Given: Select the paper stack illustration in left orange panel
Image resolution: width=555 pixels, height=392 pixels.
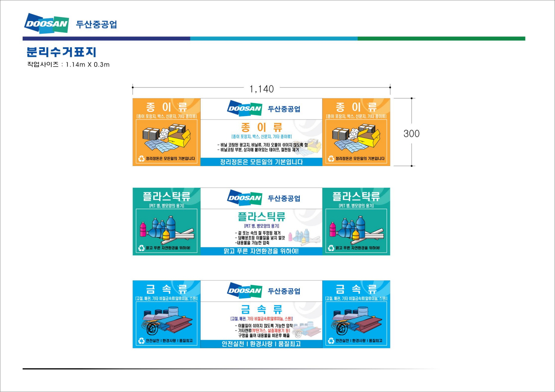Looking at the screenshot, I should click(166, 138).
